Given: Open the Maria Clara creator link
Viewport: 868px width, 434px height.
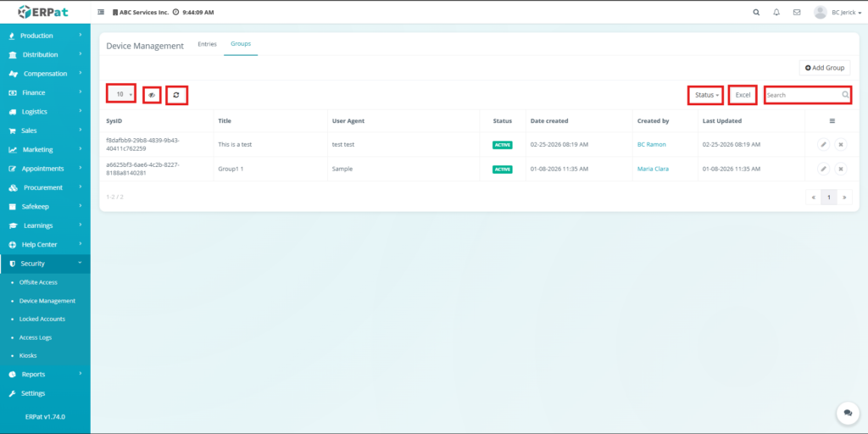Looking at the screenshot, I should [653, 169].
